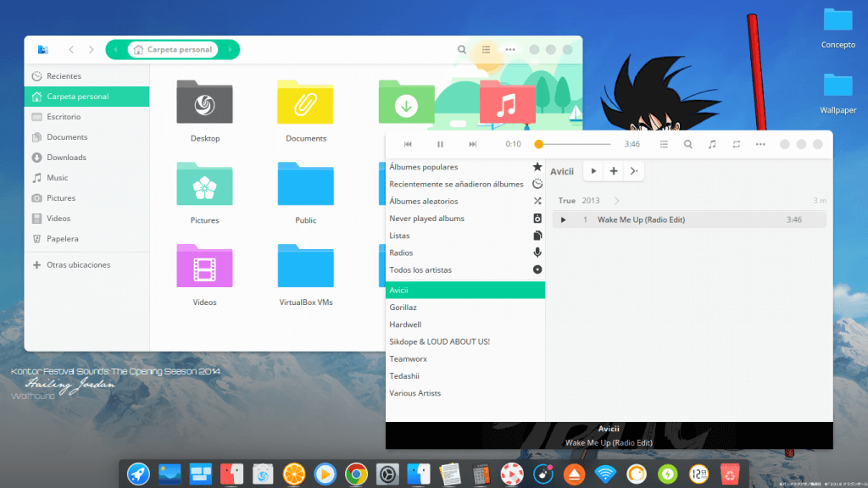Image resolution: width=868 pixels, height=488 pixels.
Task: Open Google Chrome from the dock
Action: tap(356, 474)
